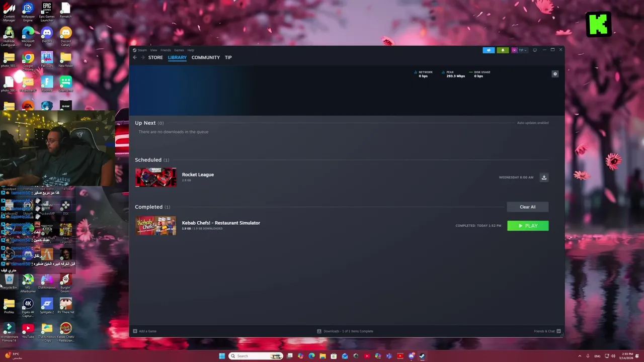The image size is (644, 362).
Task: Click the taskbar Search box
Action: pyautogui.click(x=256, y=356)
